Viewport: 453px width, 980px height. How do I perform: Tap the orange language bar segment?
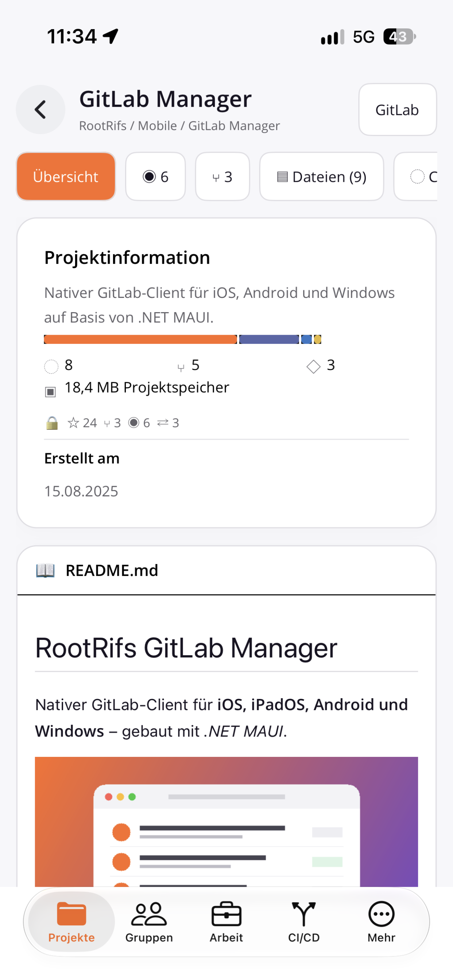140,339
